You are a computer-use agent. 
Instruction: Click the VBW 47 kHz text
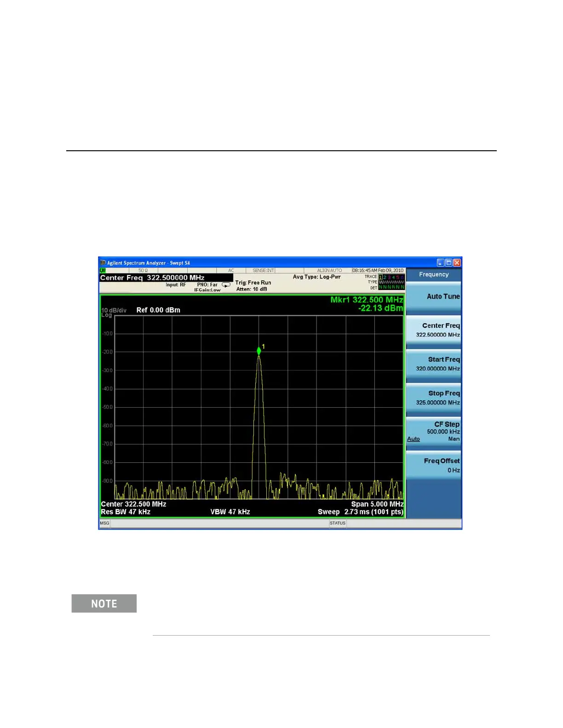(230, 512)
